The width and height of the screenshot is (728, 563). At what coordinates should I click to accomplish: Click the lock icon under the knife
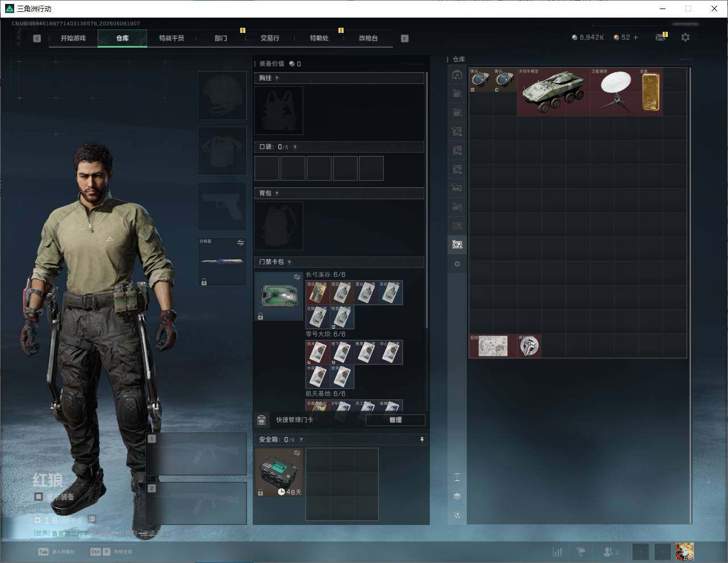pyautogui.click(x=204, y=281)
